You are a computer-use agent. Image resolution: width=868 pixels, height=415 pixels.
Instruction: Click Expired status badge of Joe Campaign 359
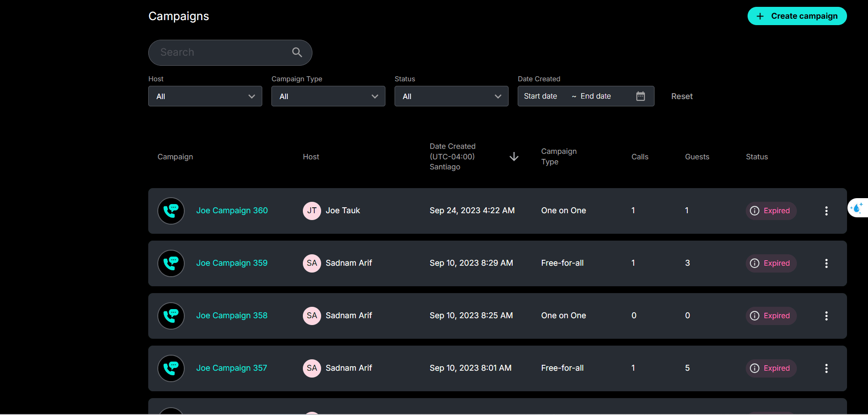pos(771,263)
